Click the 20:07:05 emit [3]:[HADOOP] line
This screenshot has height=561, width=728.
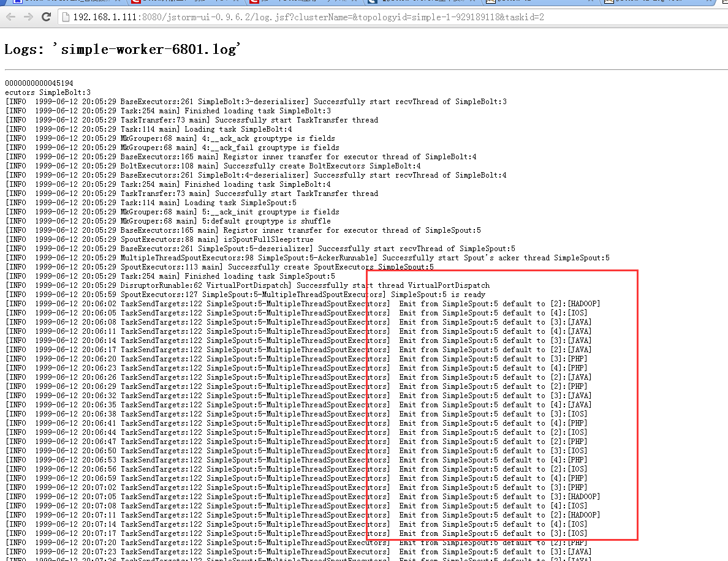(x=303, y=497)
